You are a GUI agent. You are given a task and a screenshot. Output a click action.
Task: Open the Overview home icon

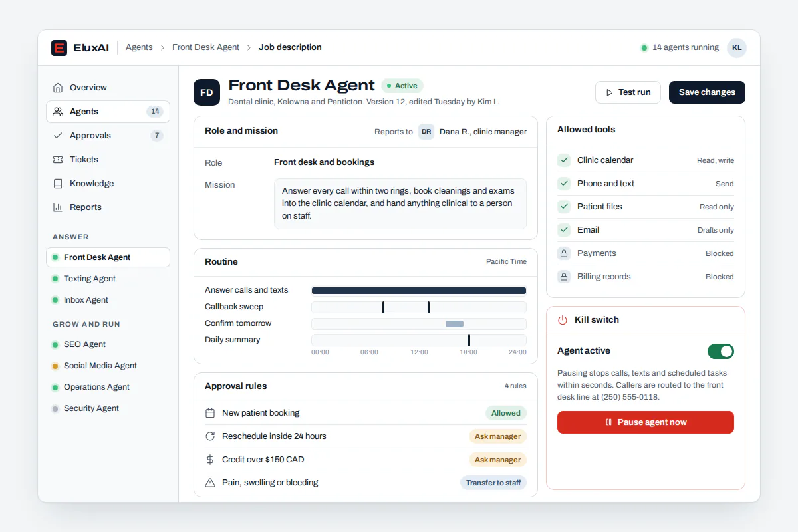58,88
